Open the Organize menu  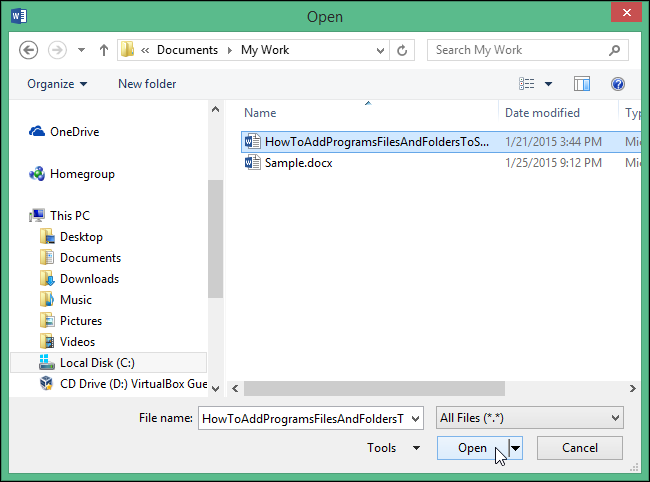coord(57,84)
